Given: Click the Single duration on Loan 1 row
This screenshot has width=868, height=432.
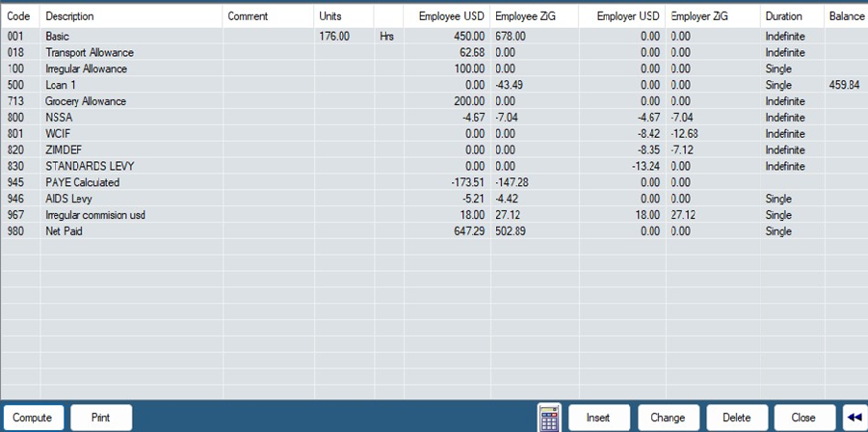Looking at the screenshot, I should pyautogui.click(x=778, y=85).
